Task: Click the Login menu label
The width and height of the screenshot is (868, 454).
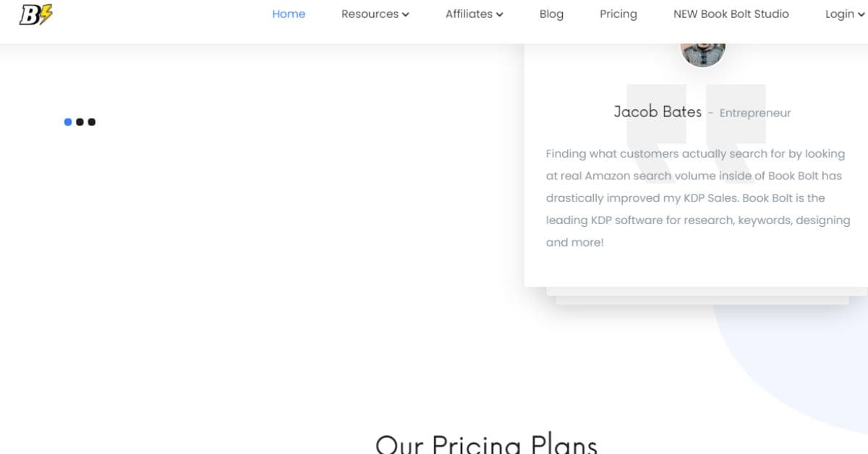Action: pyautogui.click(x=840, y=14)
